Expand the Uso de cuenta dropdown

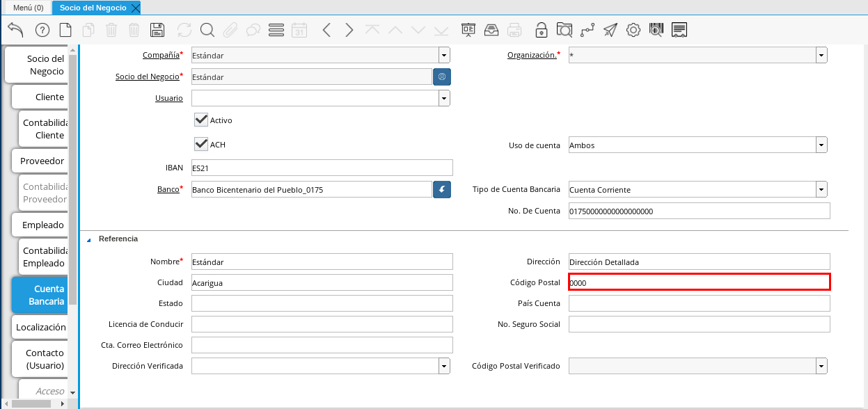click(821, 145)
